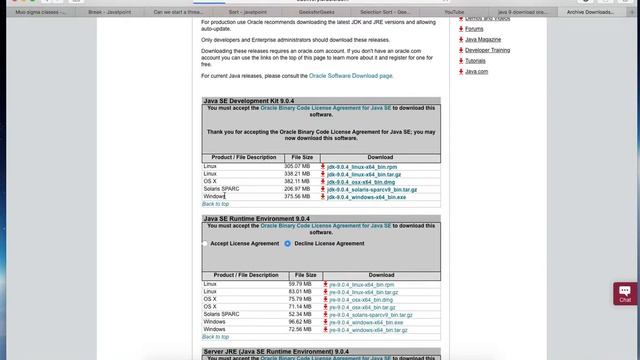The image size is (640, 360).
Task: Click the Windows cell in Development Kit table
Action: 215,197
